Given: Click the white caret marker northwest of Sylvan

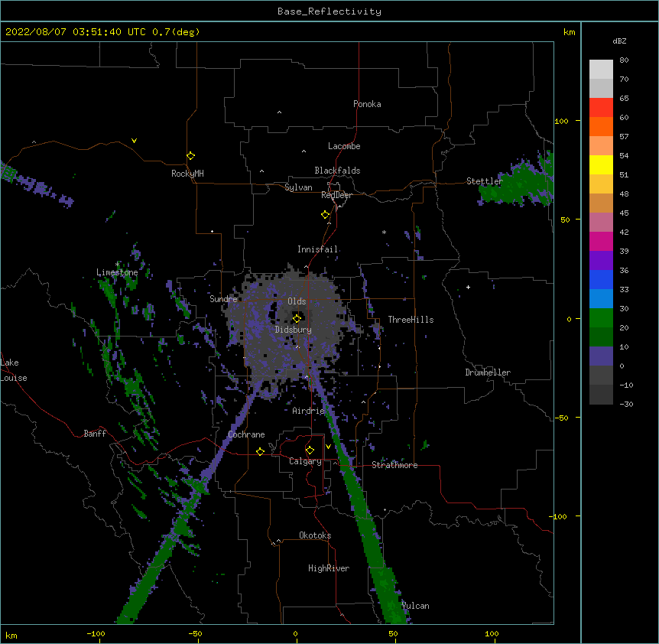Looking at the screenshot, I should coord(261,171).
